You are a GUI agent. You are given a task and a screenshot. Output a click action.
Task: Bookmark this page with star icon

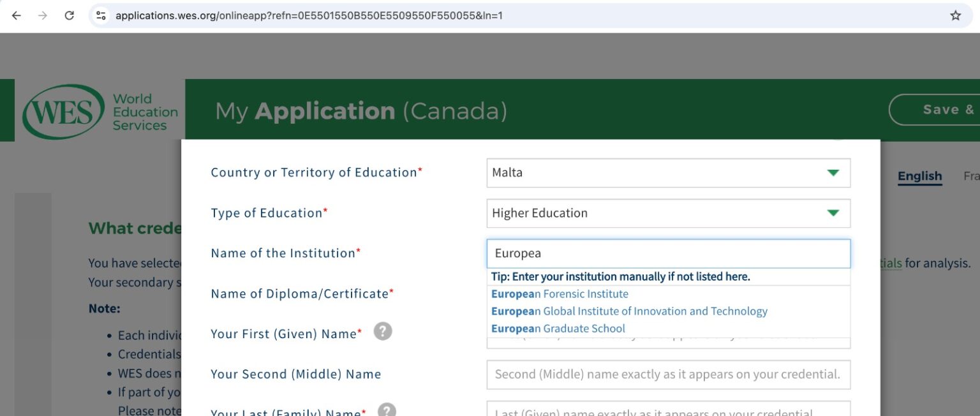point(955,15)
